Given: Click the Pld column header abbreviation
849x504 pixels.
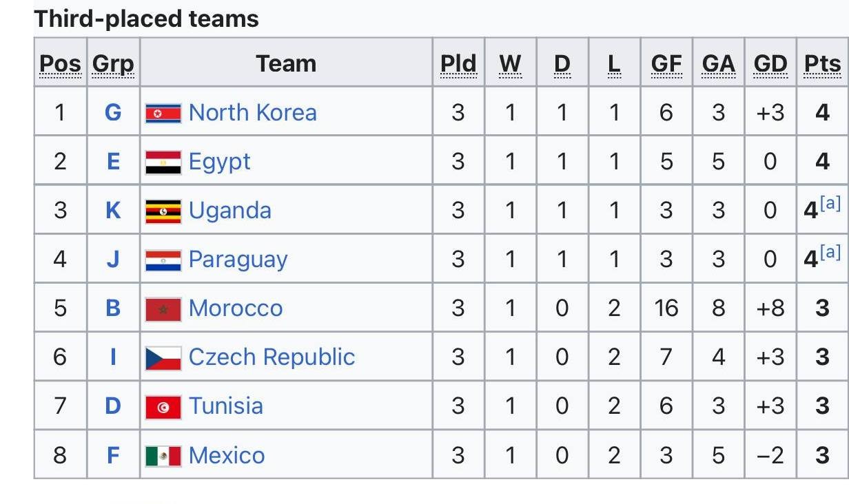Looking at the screenshot, I should tap(458, 63).
